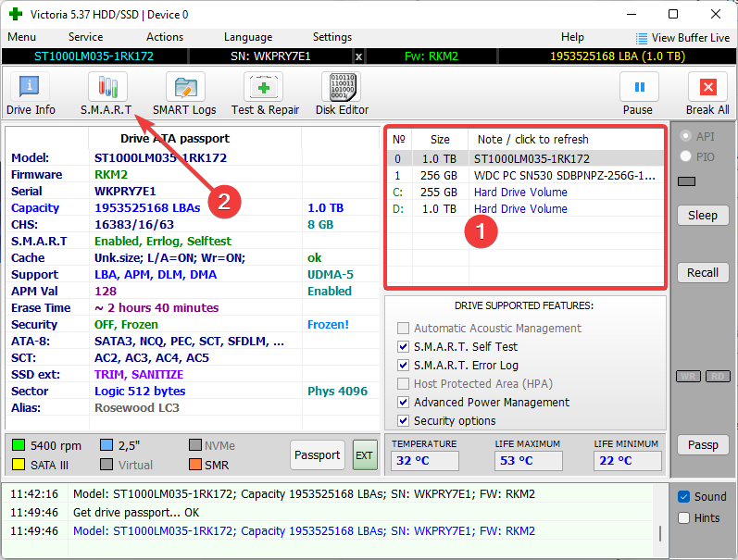
Task: Click the View Buffer Live list icon
Action: coord(641,38)
